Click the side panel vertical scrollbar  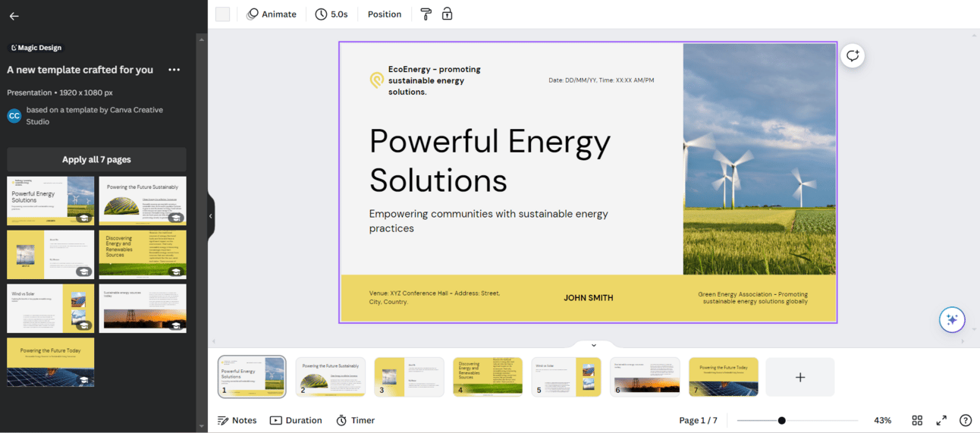[x=202, y=233]
